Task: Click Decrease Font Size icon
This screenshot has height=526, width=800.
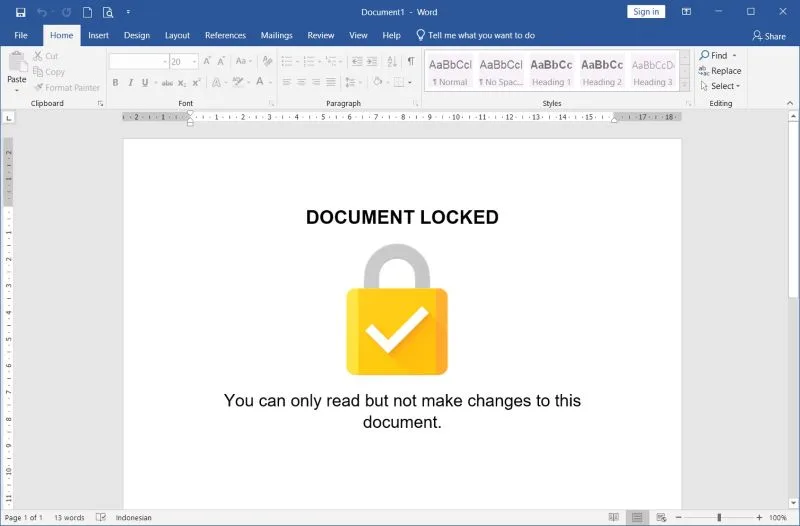Action: click(x=221, y=61)
